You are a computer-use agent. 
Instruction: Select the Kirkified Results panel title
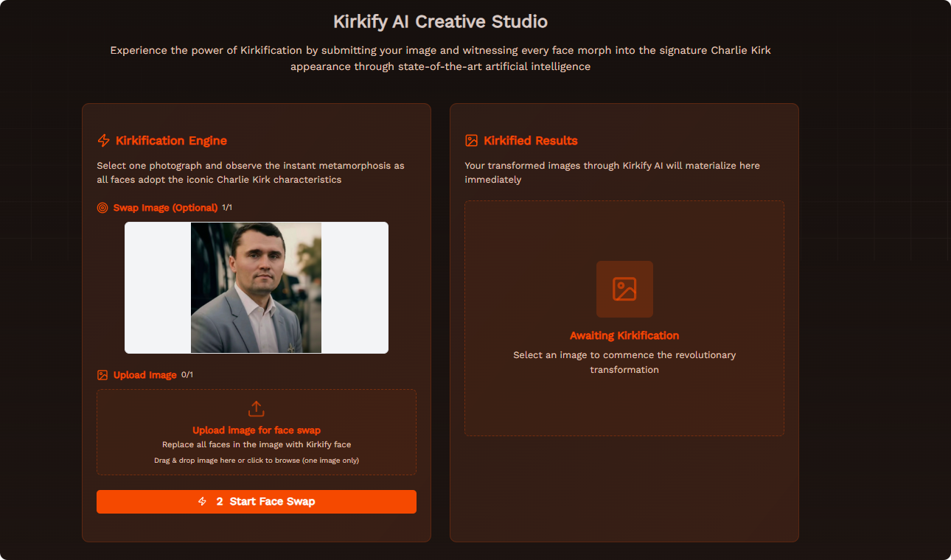[530, 140]
